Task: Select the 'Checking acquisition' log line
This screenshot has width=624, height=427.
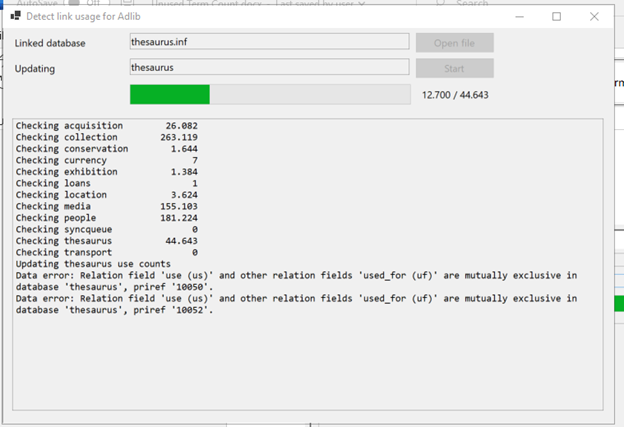Action: point(107,126)
